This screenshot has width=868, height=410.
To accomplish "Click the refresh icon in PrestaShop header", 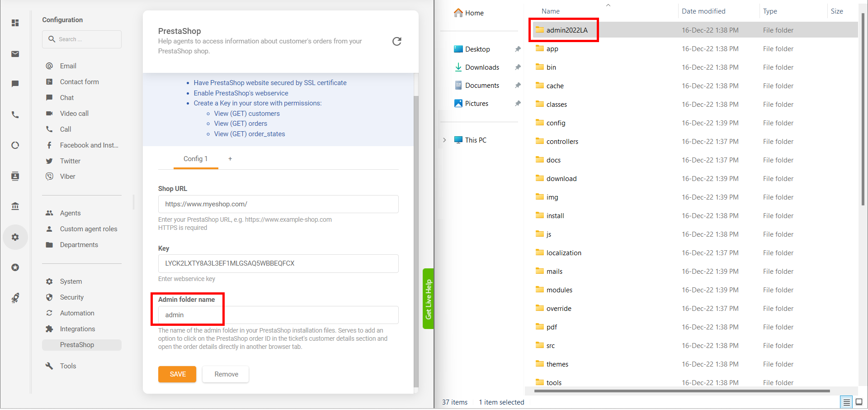I will pos(397,41).
